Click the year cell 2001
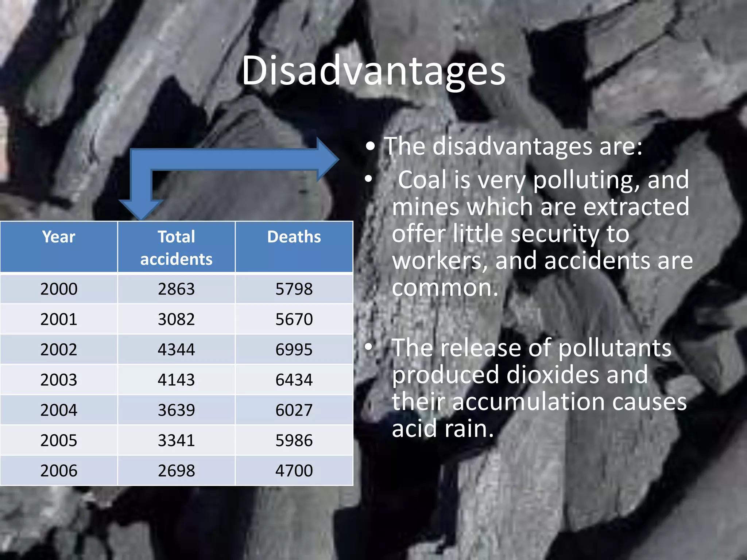Viewport: 747px width, 560px height. pos(59,319)
